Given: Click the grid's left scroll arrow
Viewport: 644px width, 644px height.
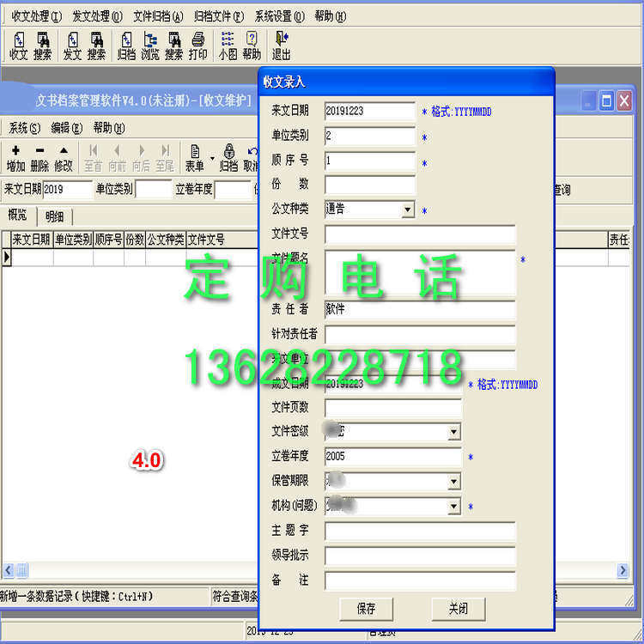Looking at the screenshot, I should point(9,570).
